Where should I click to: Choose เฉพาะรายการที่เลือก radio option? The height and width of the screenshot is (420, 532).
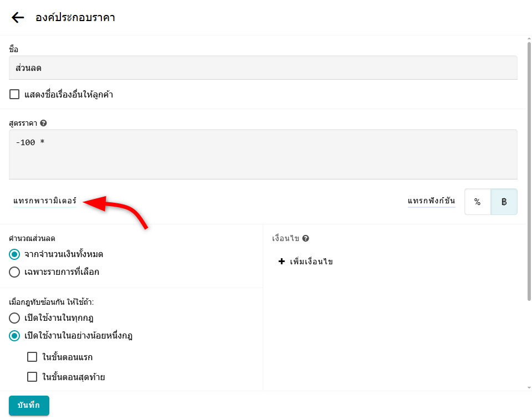click(14, 272)
